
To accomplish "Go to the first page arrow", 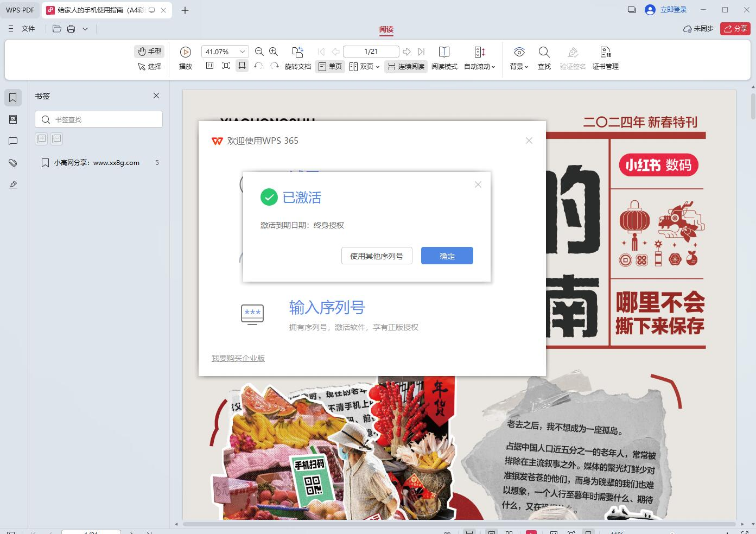I will pyautogui.click(x=321, y=52).
